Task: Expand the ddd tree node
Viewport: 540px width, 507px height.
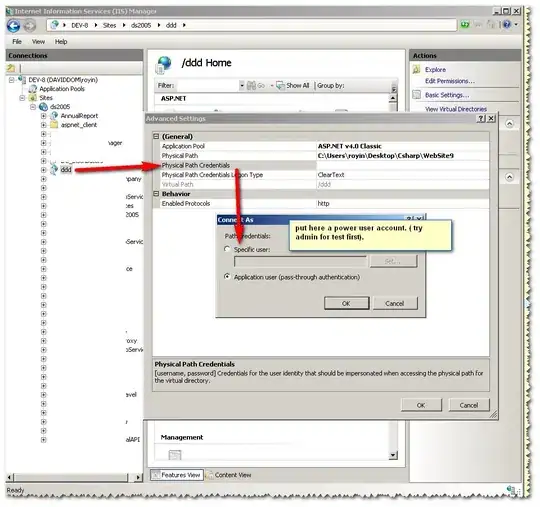Action: pos(43,169)
